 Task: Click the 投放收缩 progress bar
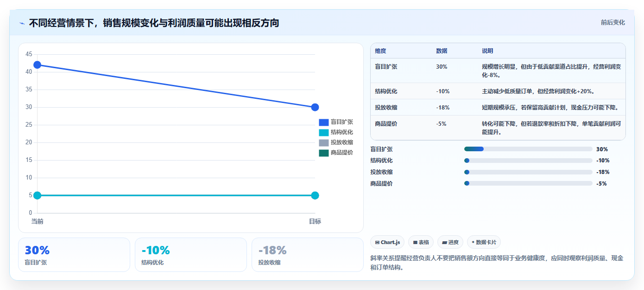[x=528, y=172]
